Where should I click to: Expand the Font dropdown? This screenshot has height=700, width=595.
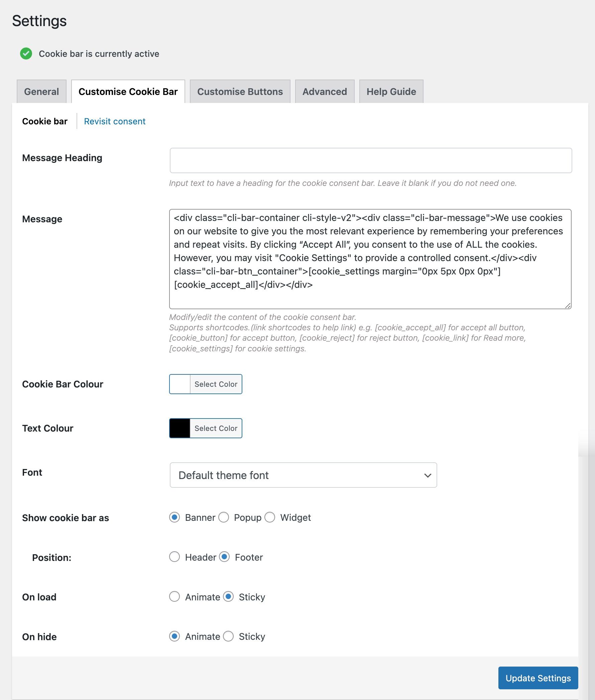pos(303,475)
